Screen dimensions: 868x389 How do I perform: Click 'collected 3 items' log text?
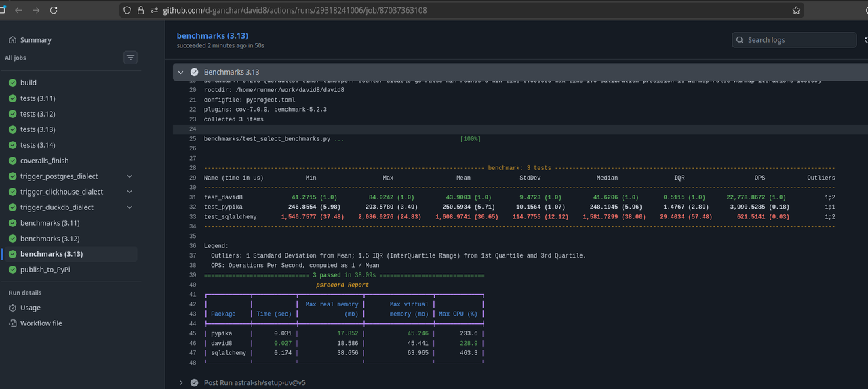pyautogui.click(x=234, y=119)
